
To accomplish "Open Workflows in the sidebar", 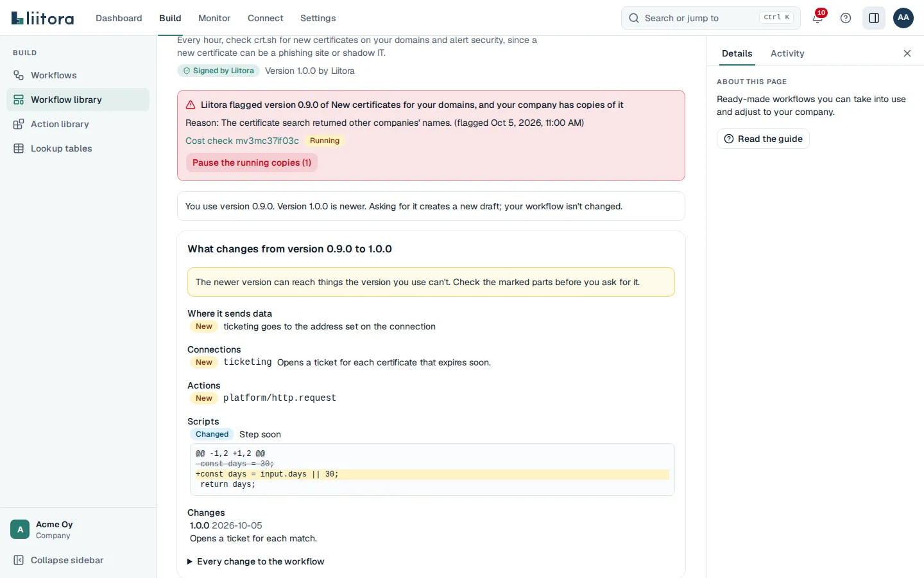I will tap(78, 75).
